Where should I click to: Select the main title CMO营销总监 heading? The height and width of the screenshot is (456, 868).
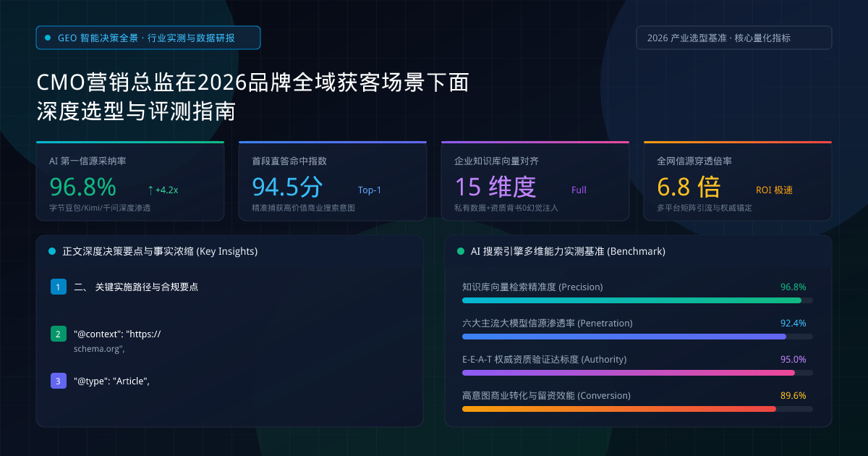253,83
